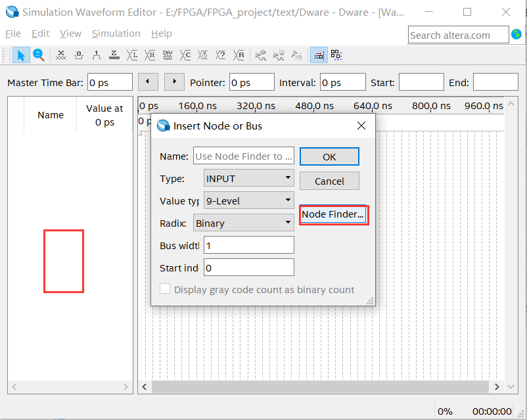
Task: Click the 160.0 ns timeline marker
Action: tap(197, 106)
